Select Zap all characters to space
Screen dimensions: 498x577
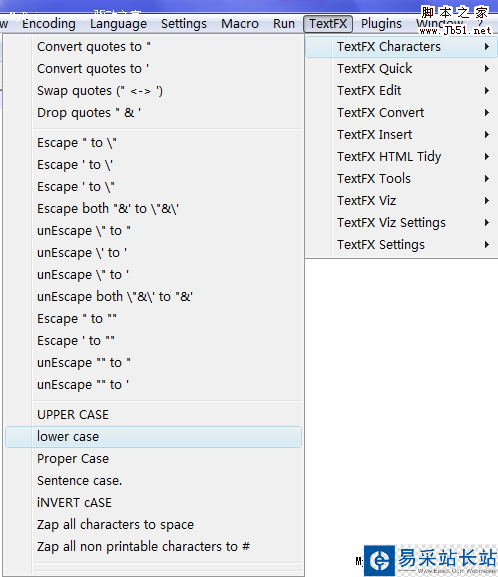[153, 525]
